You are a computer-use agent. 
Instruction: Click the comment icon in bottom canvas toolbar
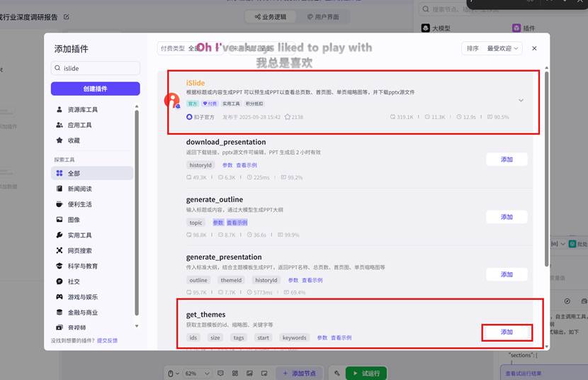coord(220,373)
